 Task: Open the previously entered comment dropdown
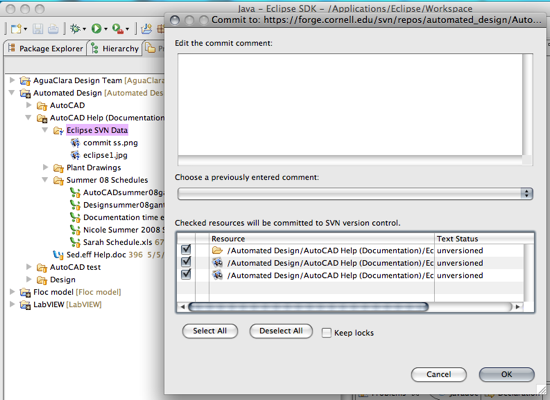355,193
